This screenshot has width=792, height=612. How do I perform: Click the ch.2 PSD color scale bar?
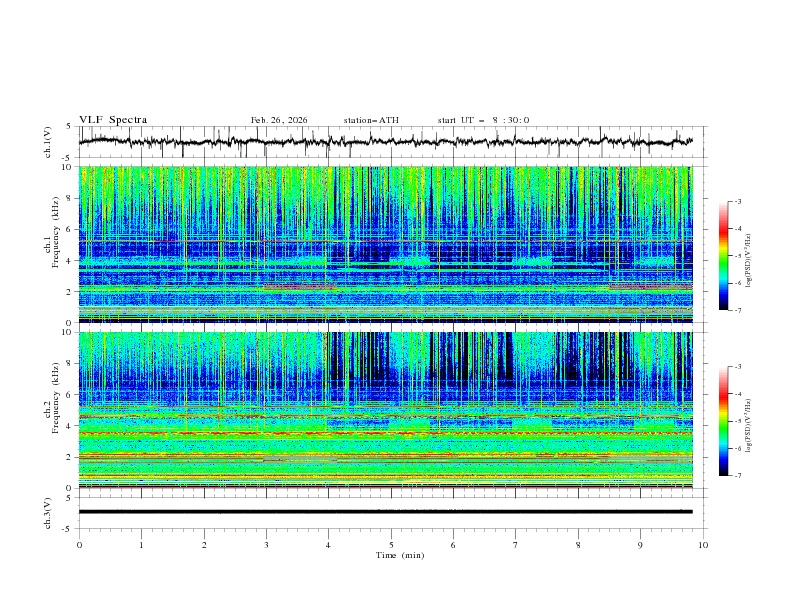[723, 421]
